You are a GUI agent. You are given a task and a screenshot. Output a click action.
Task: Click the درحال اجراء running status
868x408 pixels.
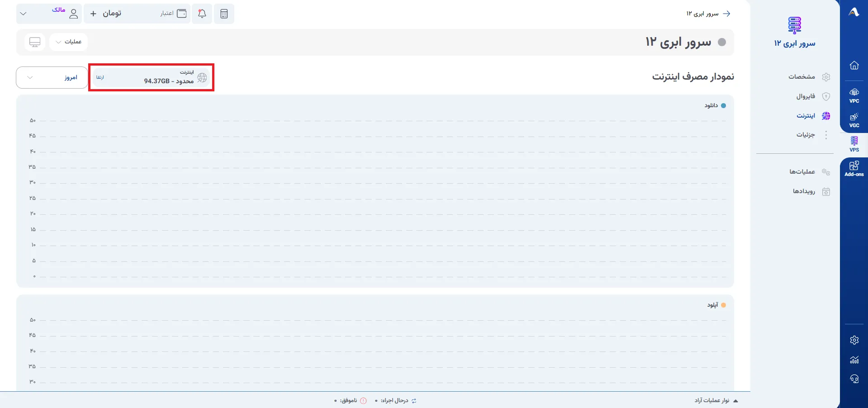396,401
